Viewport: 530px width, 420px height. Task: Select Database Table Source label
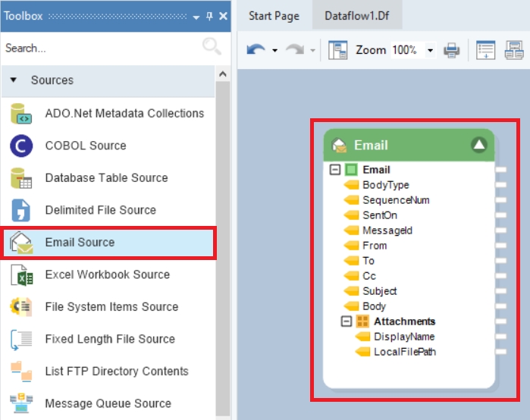tap(106, 177)
